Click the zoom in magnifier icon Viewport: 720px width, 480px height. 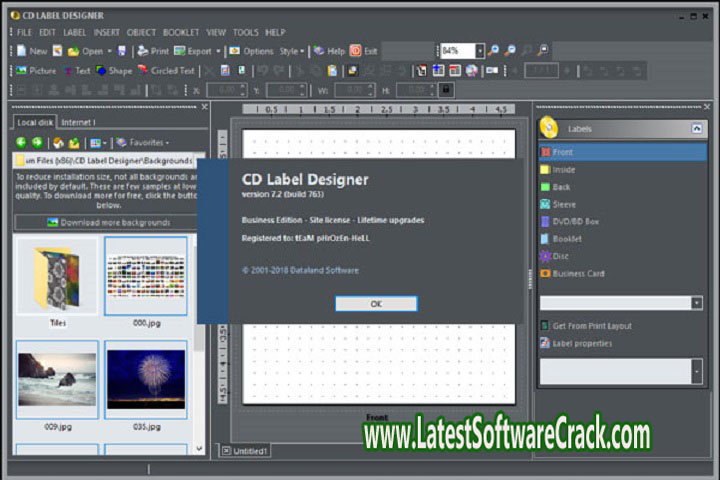(x=494, y=51)
